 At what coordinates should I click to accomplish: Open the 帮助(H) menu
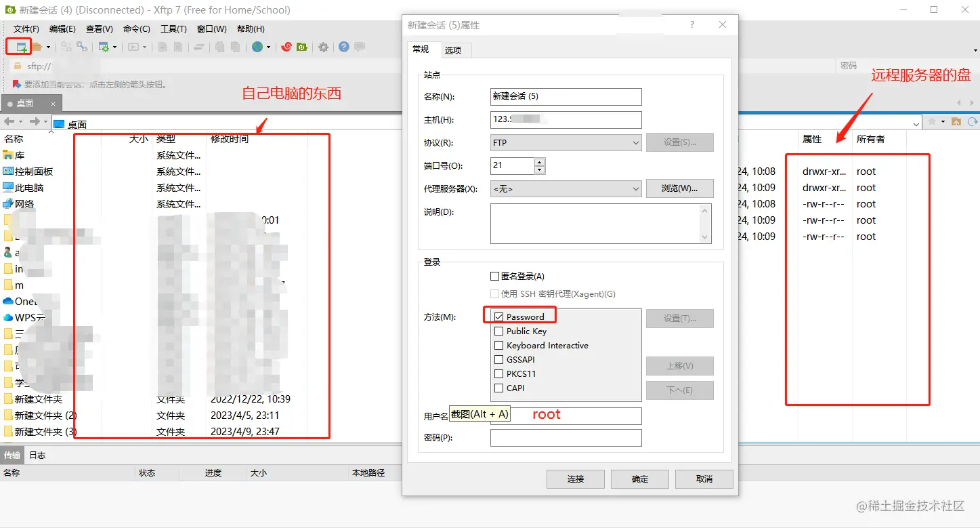pos(251,29)
